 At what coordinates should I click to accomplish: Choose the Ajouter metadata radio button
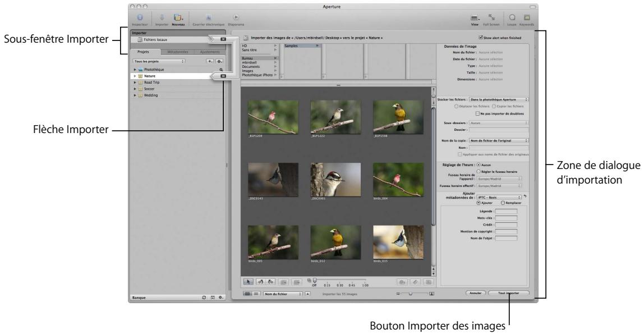479,203
